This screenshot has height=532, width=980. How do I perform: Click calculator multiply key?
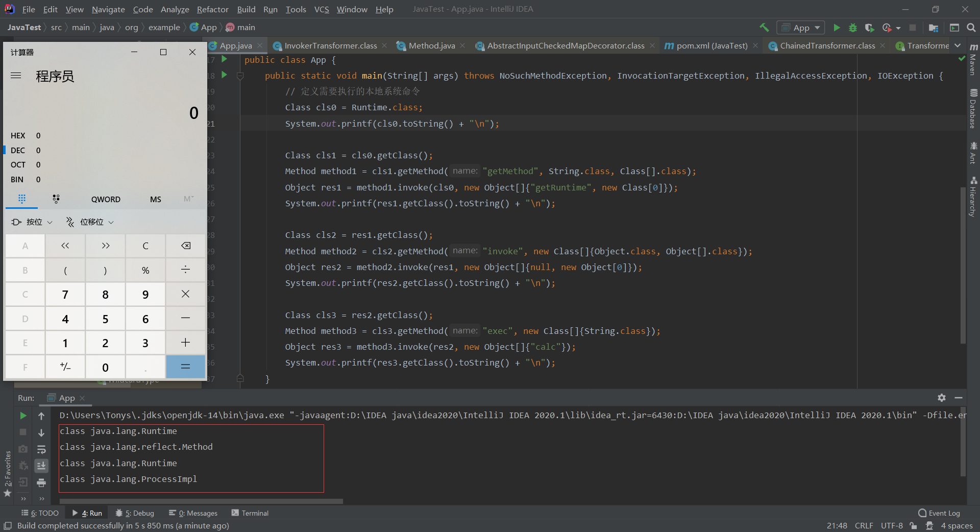pyautogui.click(x=186, y=294)
